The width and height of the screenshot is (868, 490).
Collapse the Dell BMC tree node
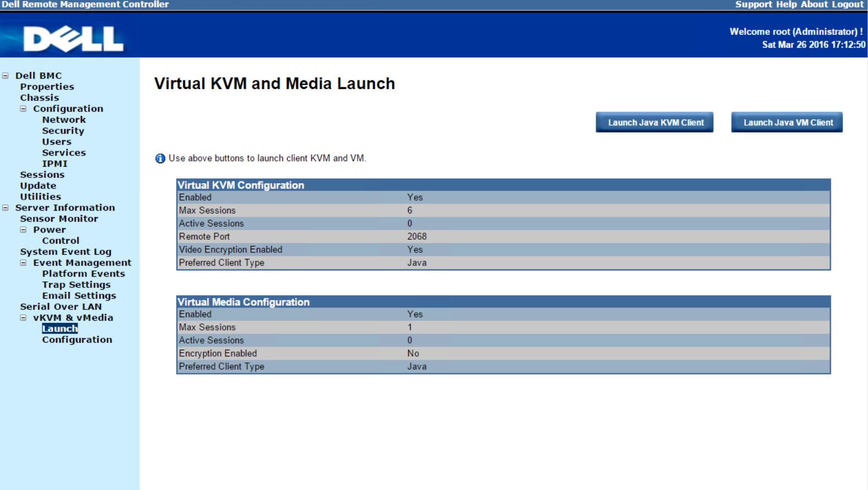click(6, 76)
